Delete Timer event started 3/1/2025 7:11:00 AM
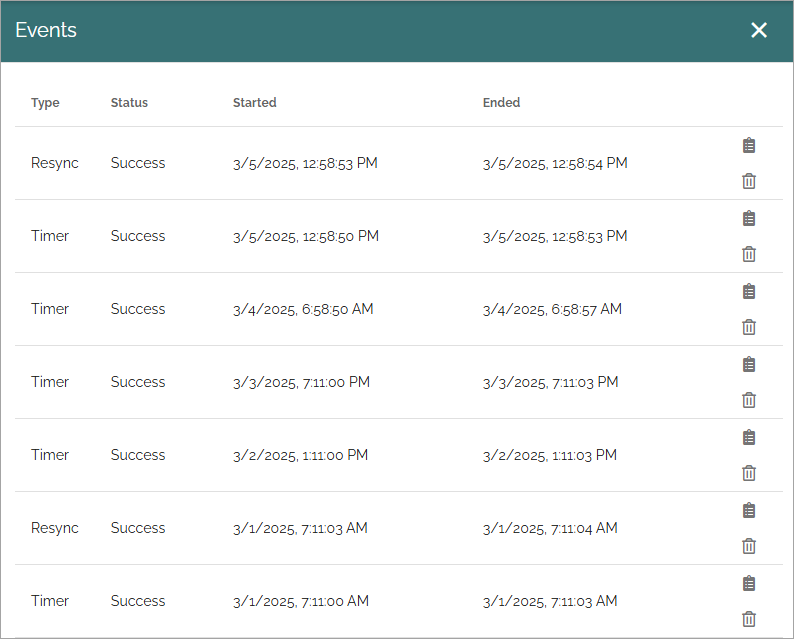The height and width of the screenshot is (639, 794). coord(749,619)
